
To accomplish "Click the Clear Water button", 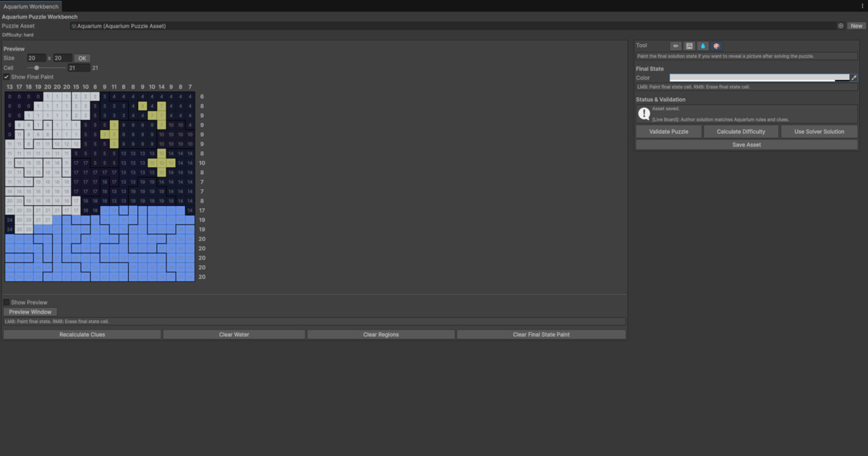I will point(234,335).
